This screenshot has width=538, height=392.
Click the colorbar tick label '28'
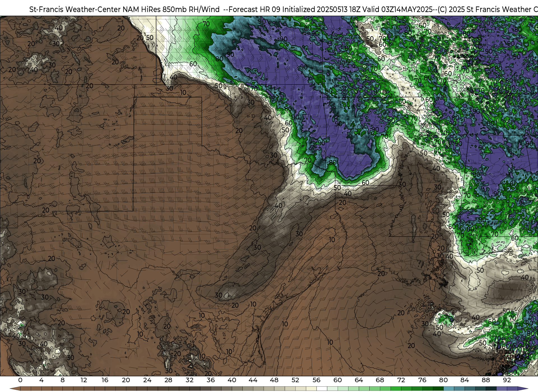pos(168,380)
